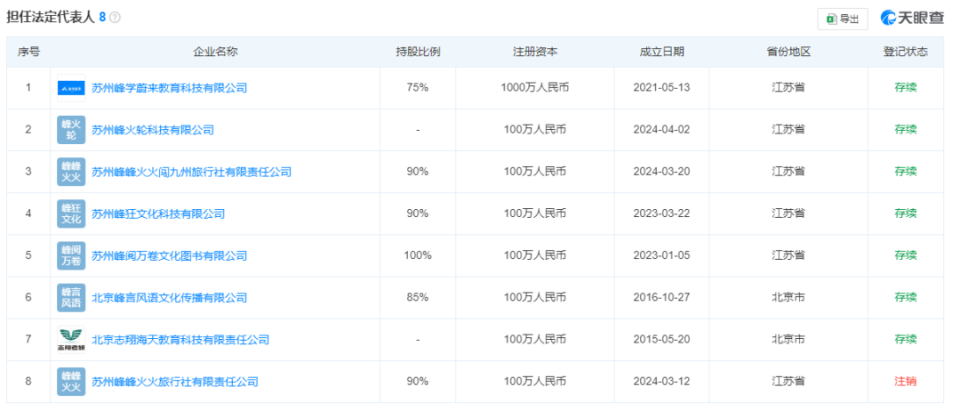Click the 成立日期 column header
960x411 pixels.
pyautogui.click(x=662, y=52)
